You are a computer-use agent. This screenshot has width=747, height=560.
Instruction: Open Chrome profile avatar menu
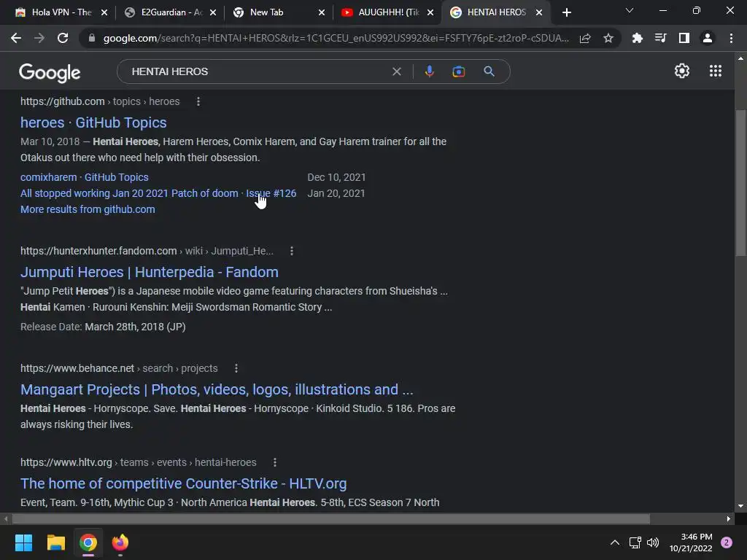pyautogui.click(x=708, y=38)
